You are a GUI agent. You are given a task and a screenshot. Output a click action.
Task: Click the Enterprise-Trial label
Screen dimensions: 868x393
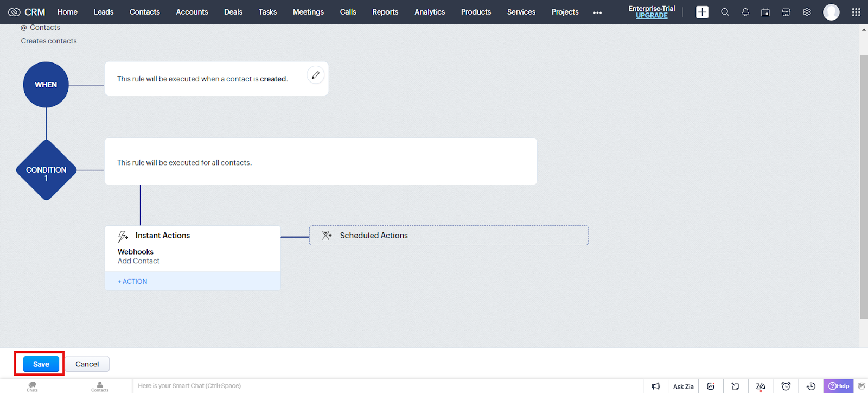(652, 8)
